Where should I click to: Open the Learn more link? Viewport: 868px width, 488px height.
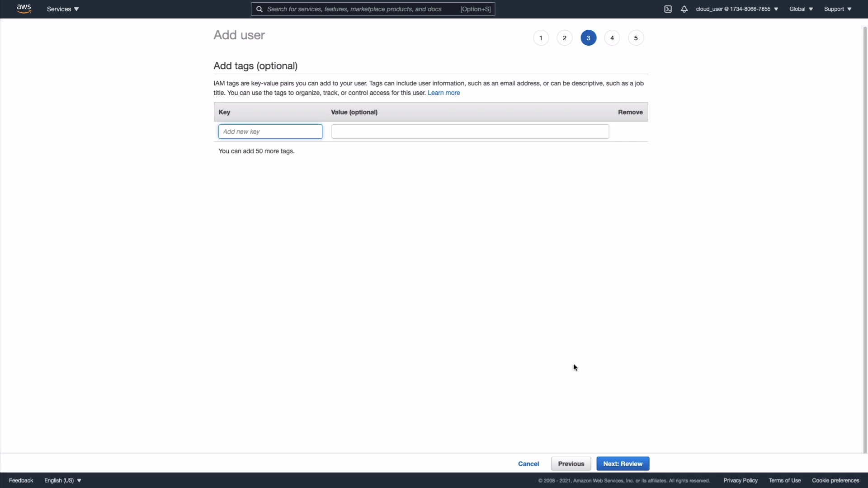pyautogui.click(x=443, y=93)
